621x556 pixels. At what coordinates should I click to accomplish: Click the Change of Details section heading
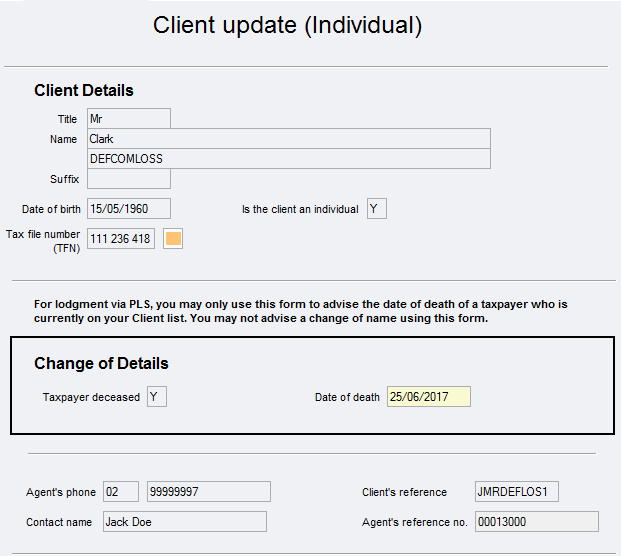[x=101, y=364]
